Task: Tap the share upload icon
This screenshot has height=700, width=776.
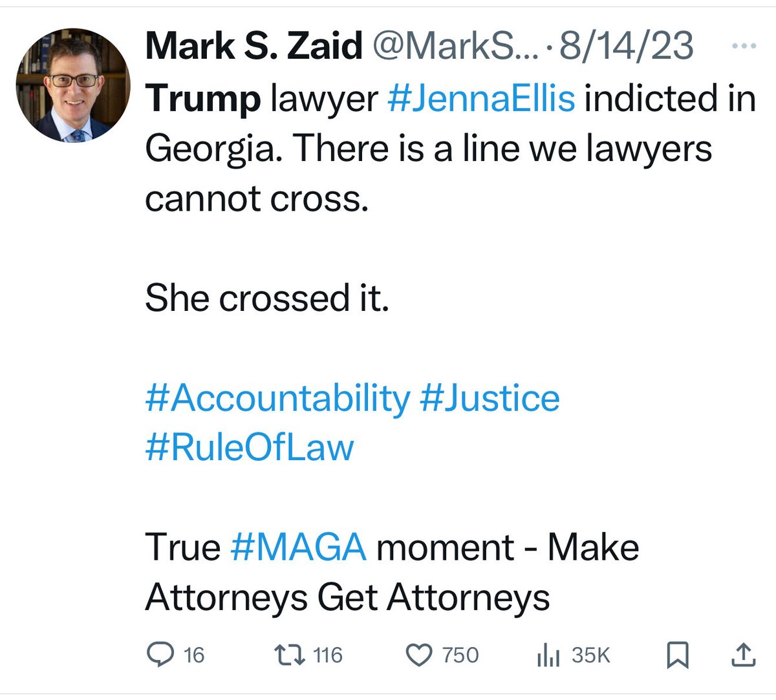Action: pyautogui.click(x=743, y=655)
